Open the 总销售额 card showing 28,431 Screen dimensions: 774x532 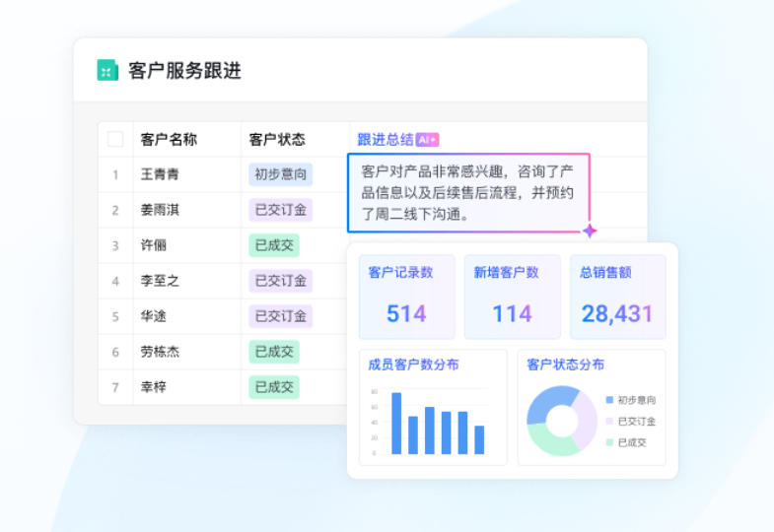click(x=618, y=297)
